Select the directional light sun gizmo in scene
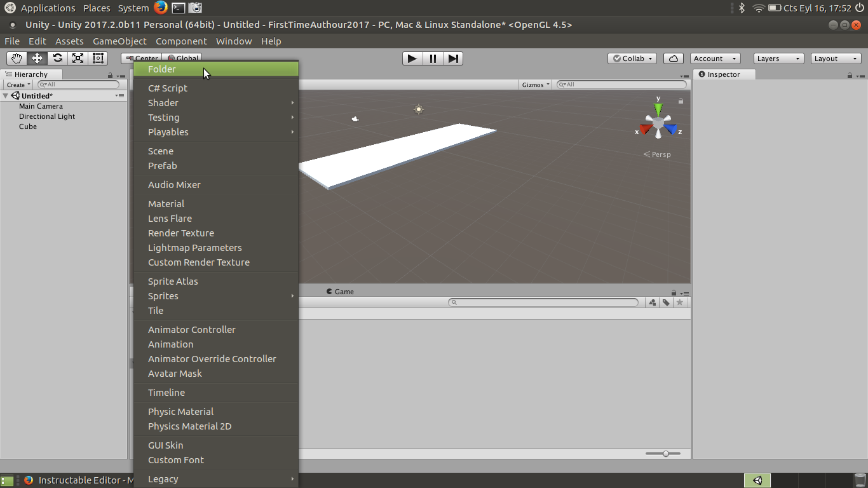This screenshot has width=868, height=488. [418, 109]
